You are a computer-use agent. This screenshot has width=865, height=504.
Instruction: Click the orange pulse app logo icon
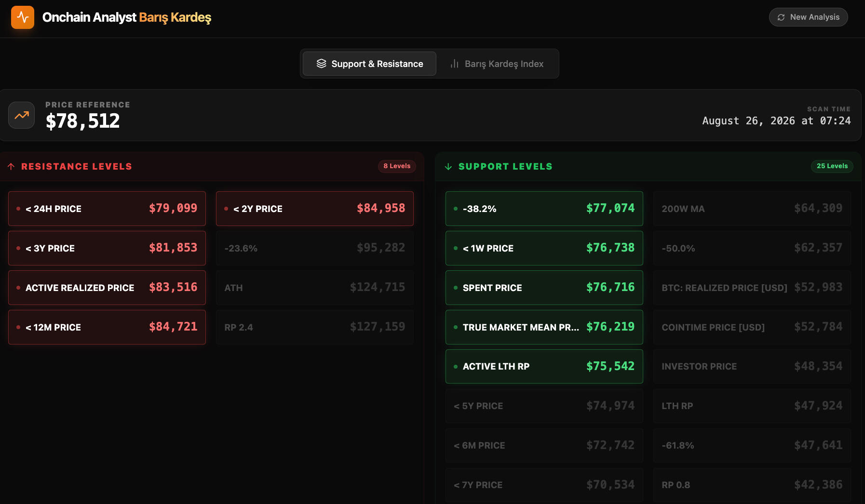(23, 17)
